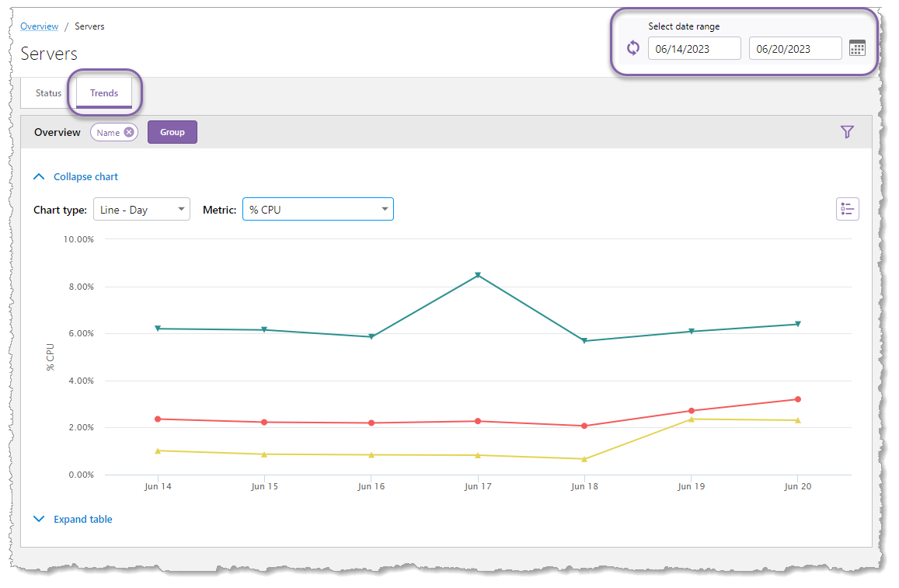Switch to the Status tab
Viewport: 899px width, 588px height.
coord(47,92)
